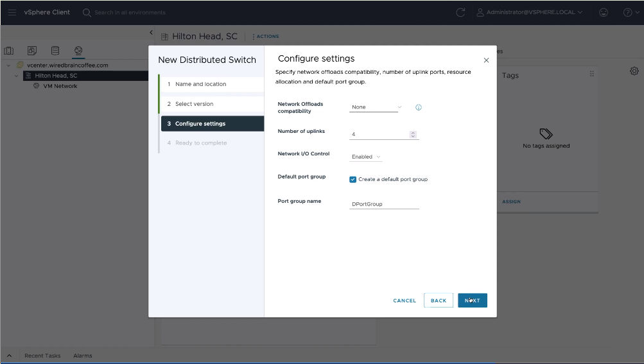This screenshot has width=644, height=364.
Task: Switch to Networking inventory icon
Action: point(78,51)
